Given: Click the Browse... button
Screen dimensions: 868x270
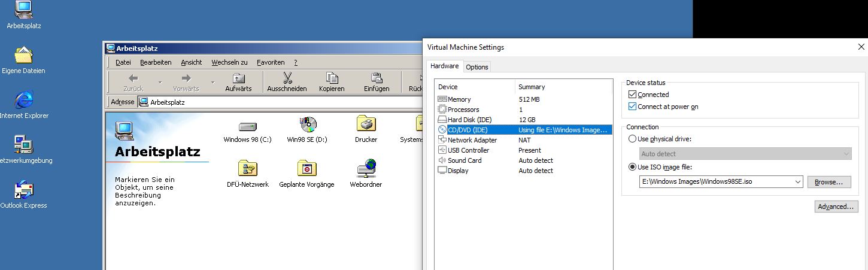Looking at the screenshot, I should point(829,182).
